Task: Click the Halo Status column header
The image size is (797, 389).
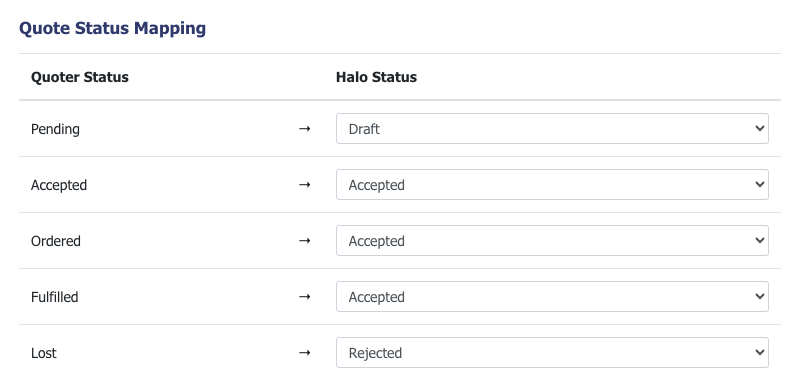Action: (376, 77)
